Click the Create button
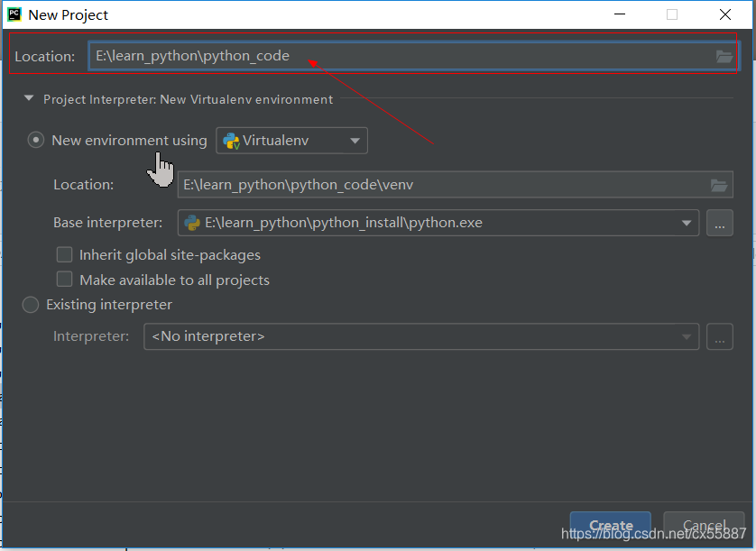Viewport: 756px width, 551px height. tap(611, 525)
